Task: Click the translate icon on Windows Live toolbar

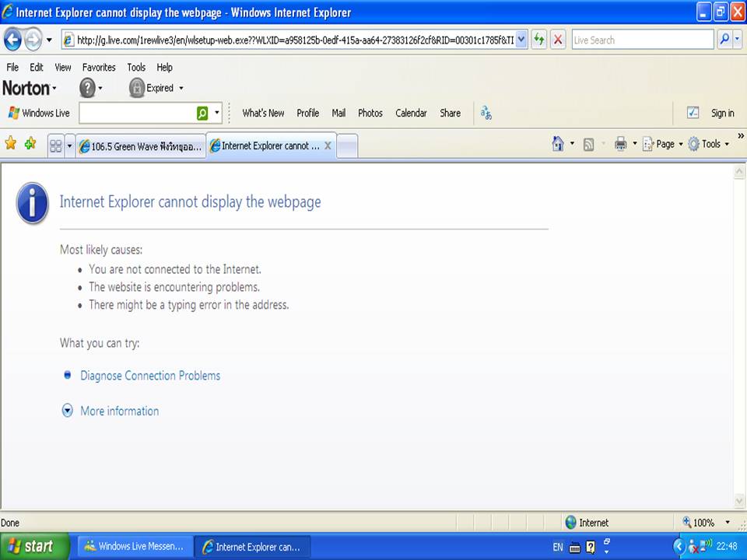Action: [x=486, y=113]
